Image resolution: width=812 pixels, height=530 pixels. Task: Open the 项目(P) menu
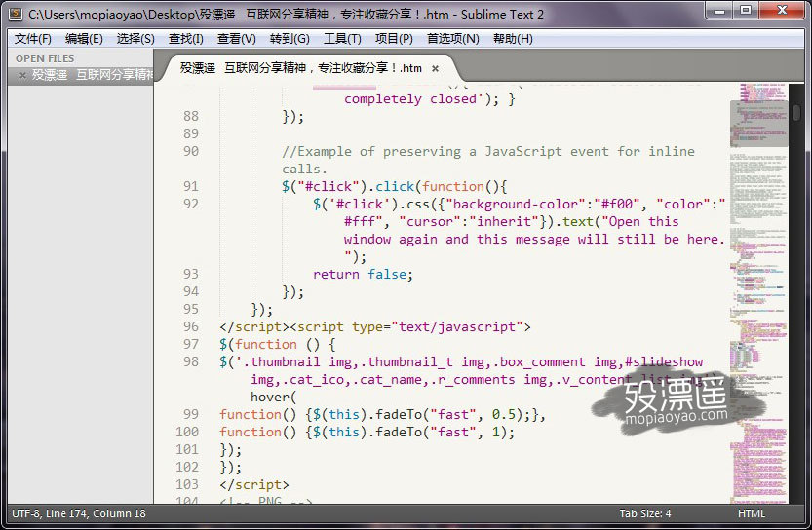click(x=394, y=39)
